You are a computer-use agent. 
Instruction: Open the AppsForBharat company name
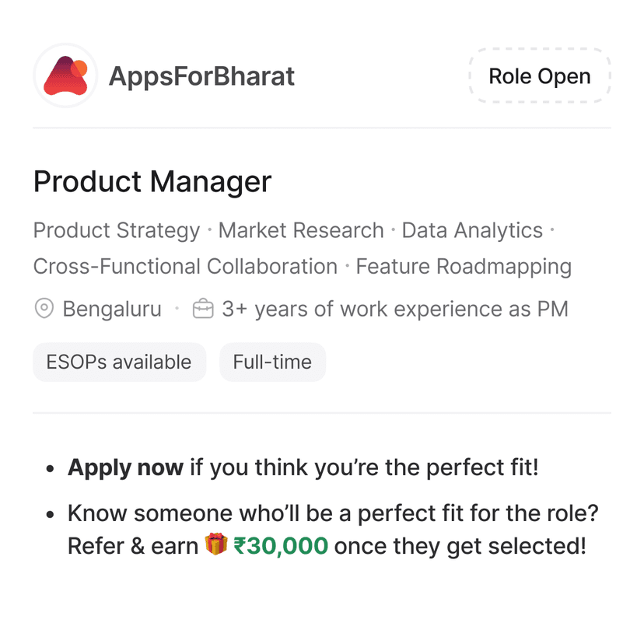pyautogui.click(x=201, y=76)
